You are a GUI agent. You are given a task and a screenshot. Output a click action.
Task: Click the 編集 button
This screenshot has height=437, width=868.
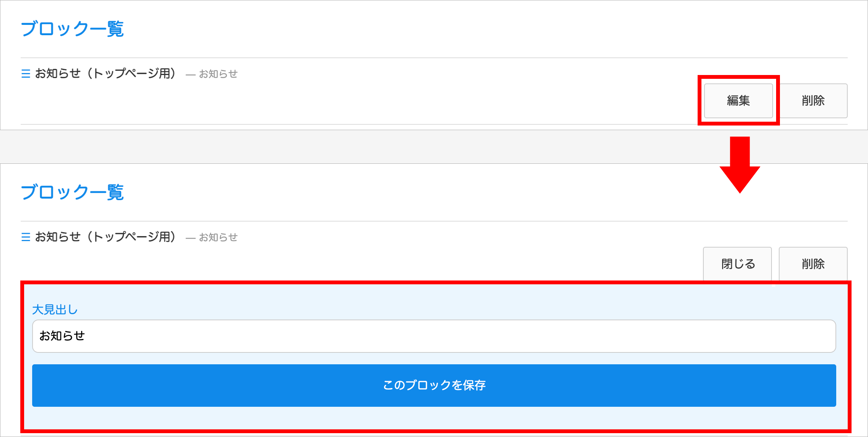[x=738, y=101]
